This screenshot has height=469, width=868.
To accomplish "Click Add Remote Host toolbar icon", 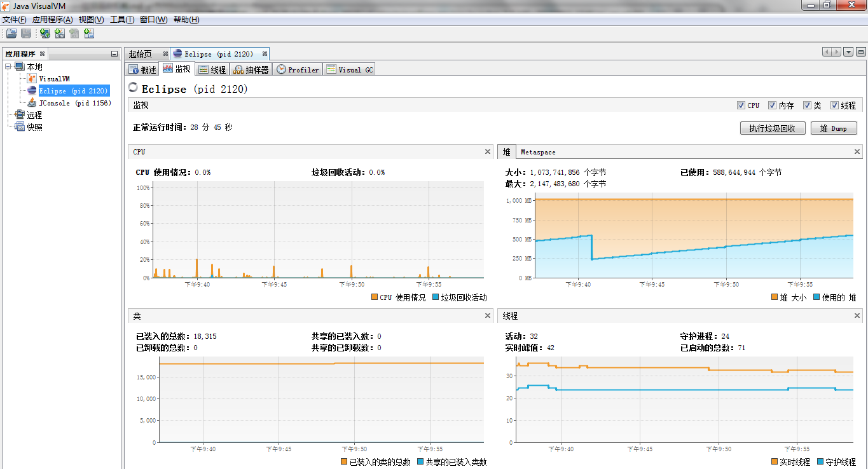I will pos(45,34).
